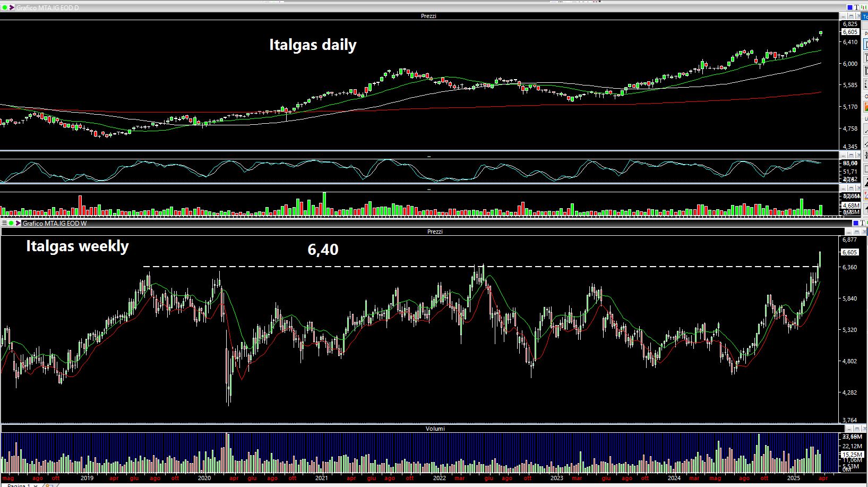The width and height of the screenshot is (868, 487).
Task: Click the purple arrow icon in weekly chart title bar
Action: (x=18, y=223)
